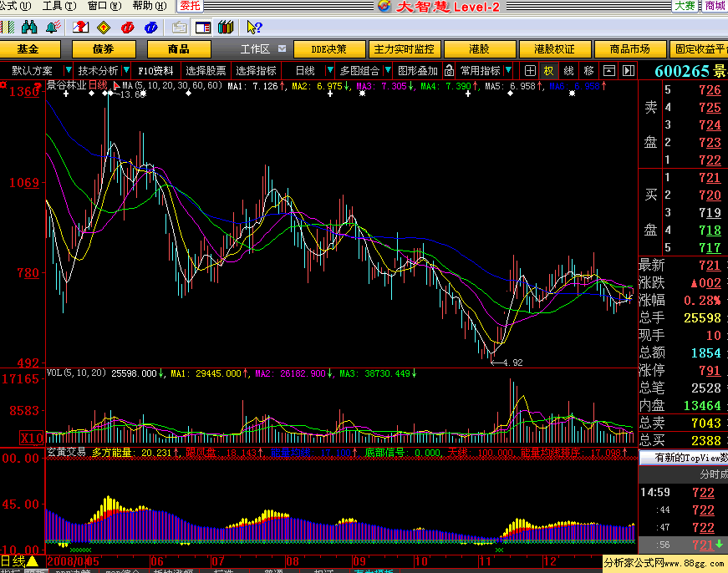Click the 分析家公式网 link
This screenshot has height=573, width=728.
[x=664, y=563]
